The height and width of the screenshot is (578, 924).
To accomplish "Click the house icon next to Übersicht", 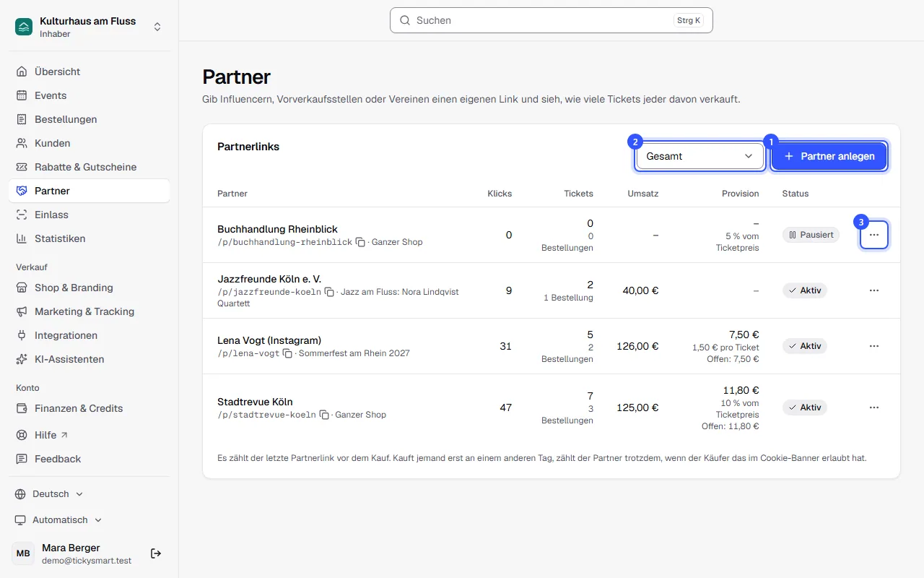I will pyautogui.click(x=22, y=72).
